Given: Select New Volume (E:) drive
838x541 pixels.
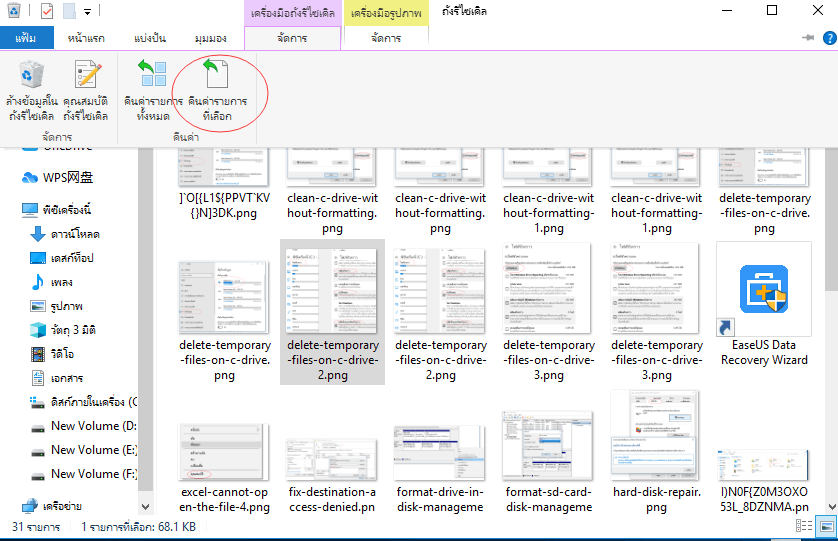Looking at the screenshot, I should (x=83, y=450).
